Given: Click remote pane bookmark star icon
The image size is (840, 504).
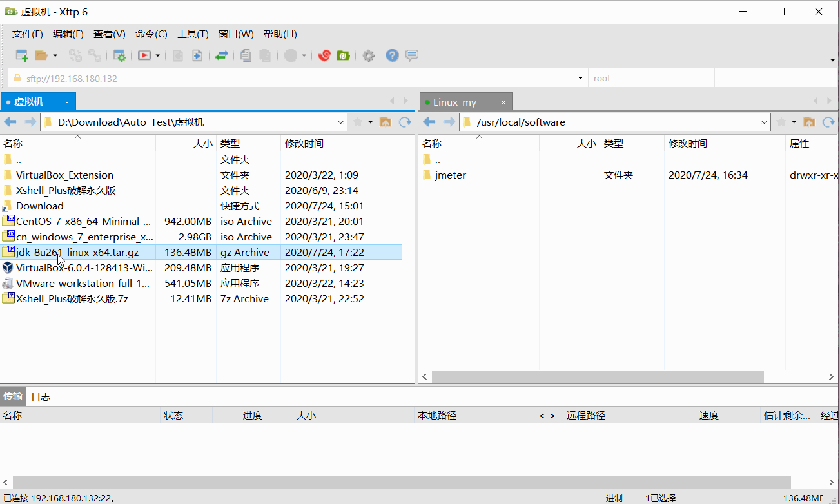Looking at the screenshot, I should click(x=781, y=122).
